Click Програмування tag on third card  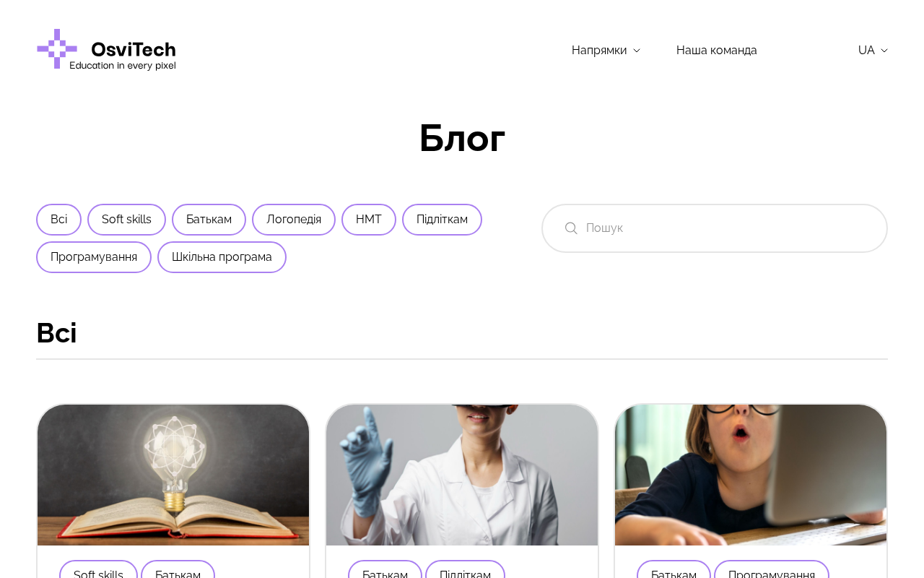click(x=772, y=571)
